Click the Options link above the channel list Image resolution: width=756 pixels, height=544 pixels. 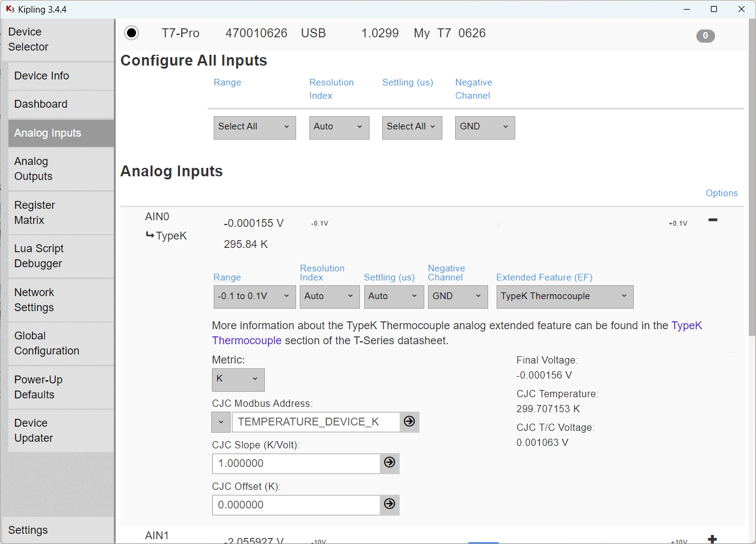pos(721,193)
